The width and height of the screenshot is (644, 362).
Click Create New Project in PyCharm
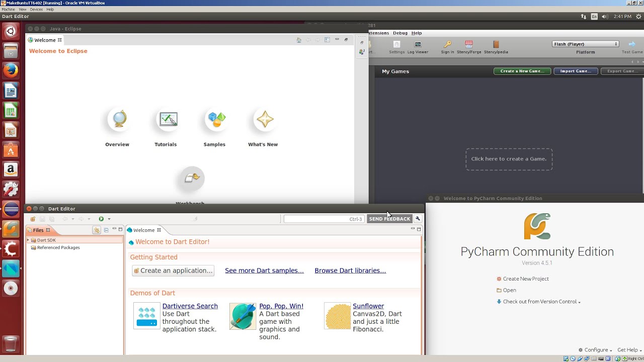pyautogui.click(x=523, y=279)
